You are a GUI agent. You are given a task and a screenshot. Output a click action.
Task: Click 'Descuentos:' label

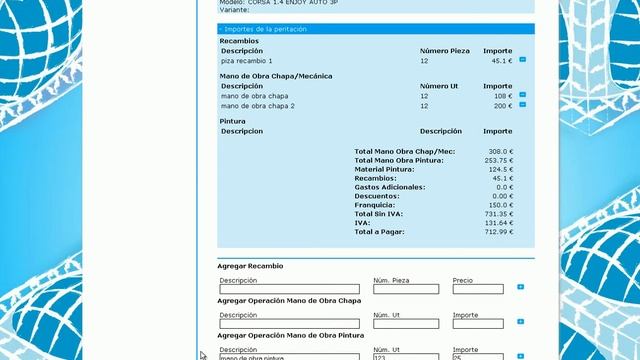tap(377, 196)
